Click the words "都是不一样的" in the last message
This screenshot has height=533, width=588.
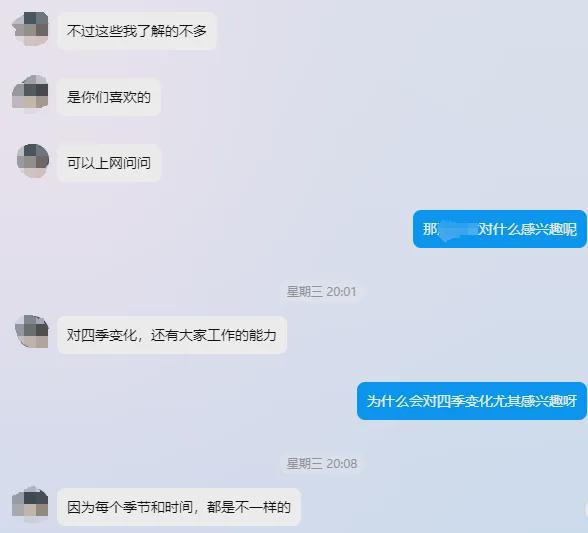click(x=249, y=507)
